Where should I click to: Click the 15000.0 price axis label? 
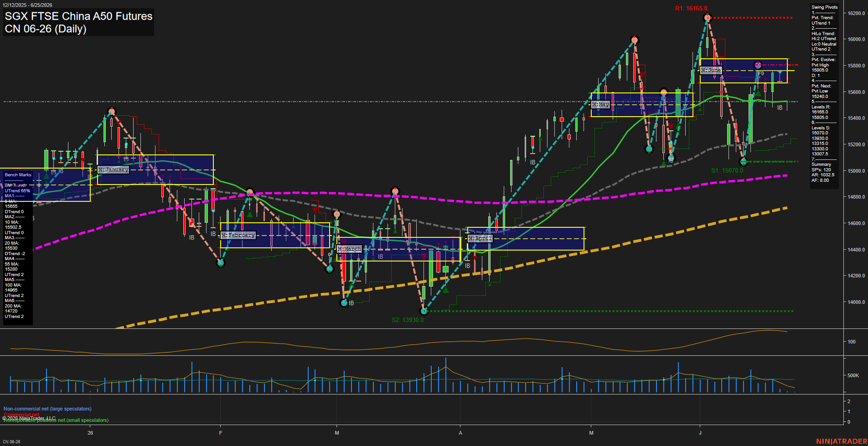click(856, 171)
